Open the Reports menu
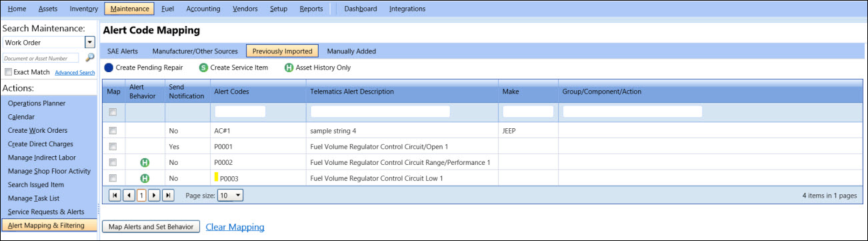The height and width of the screenshot is (241, 868). click(x=311, y=9)
